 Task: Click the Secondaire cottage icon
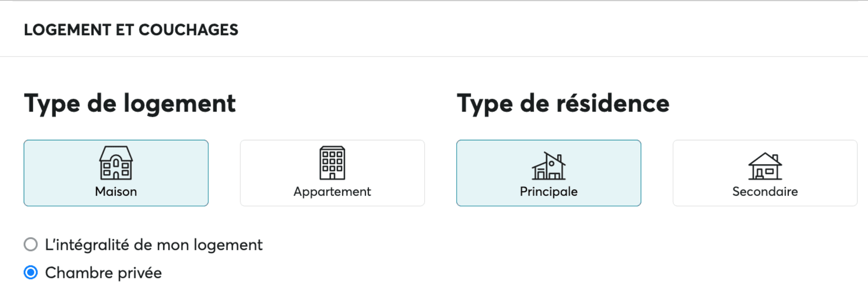(x=765, y=166)
